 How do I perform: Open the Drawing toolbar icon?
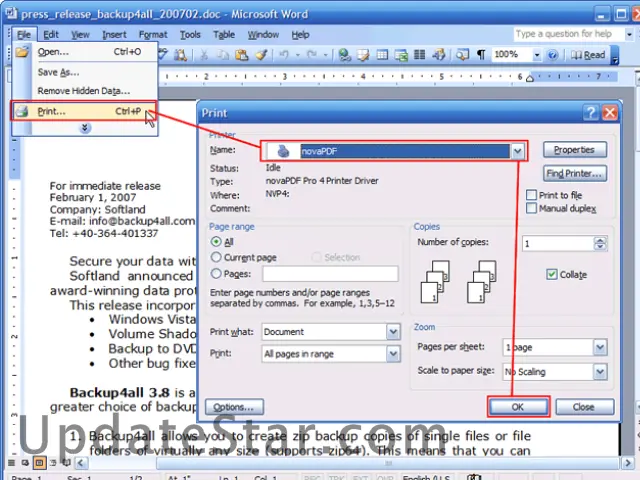coord(439,55)
